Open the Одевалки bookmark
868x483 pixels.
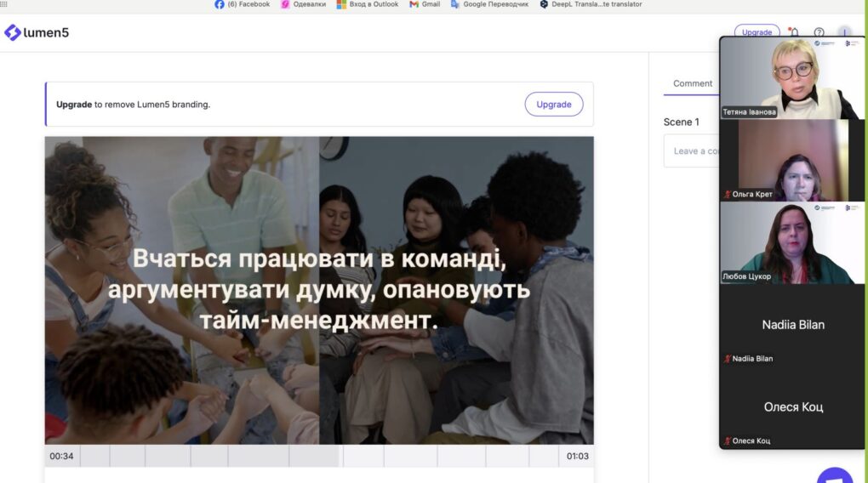(304, 4)
